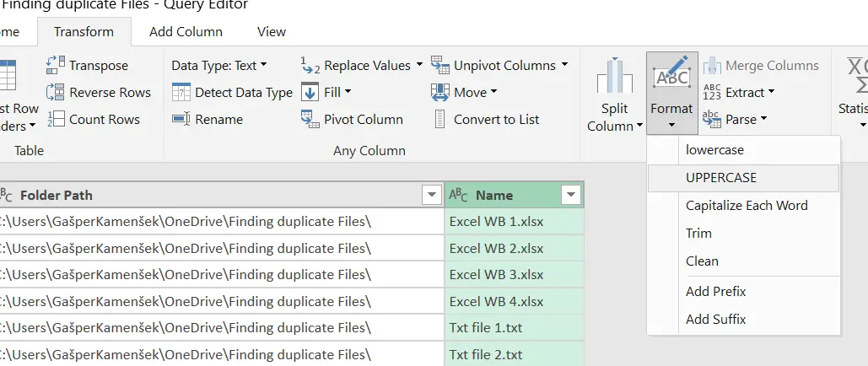Select the folder path cell beside Excel WB 1.xlsx
Viewport: 868px width, 366px height.
[x=221, y=222]
